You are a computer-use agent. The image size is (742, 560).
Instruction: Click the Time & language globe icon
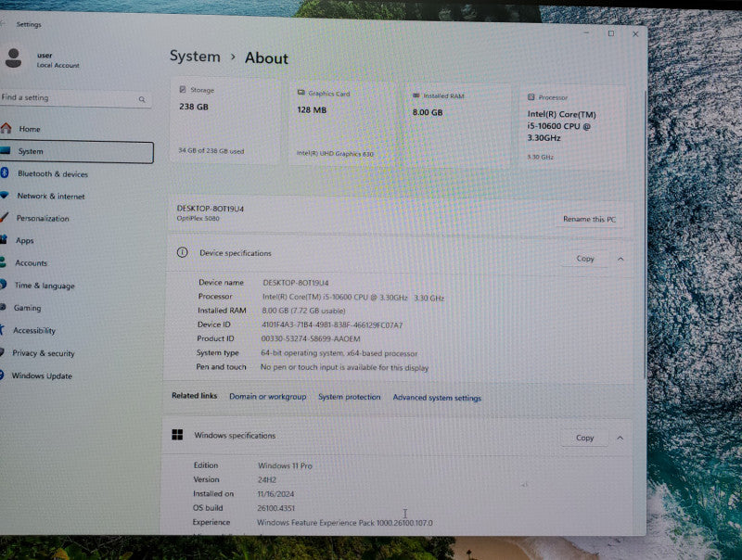tap(3, 285)
